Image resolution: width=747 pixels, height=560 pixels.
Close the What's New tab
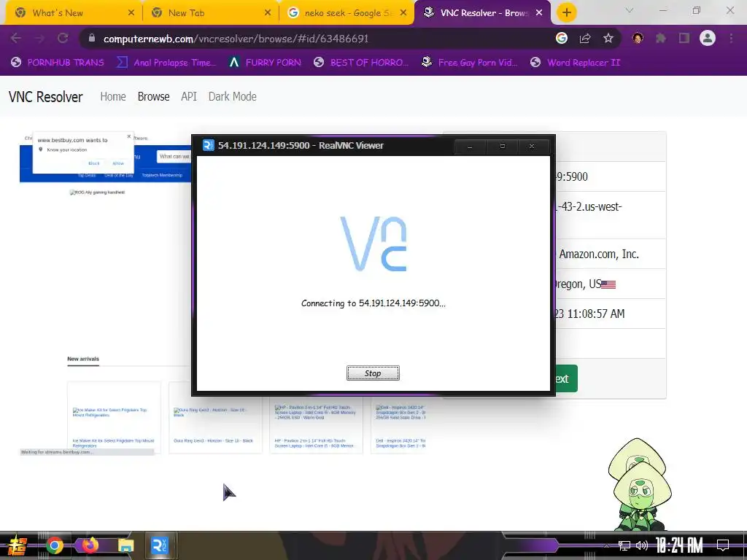131,13
